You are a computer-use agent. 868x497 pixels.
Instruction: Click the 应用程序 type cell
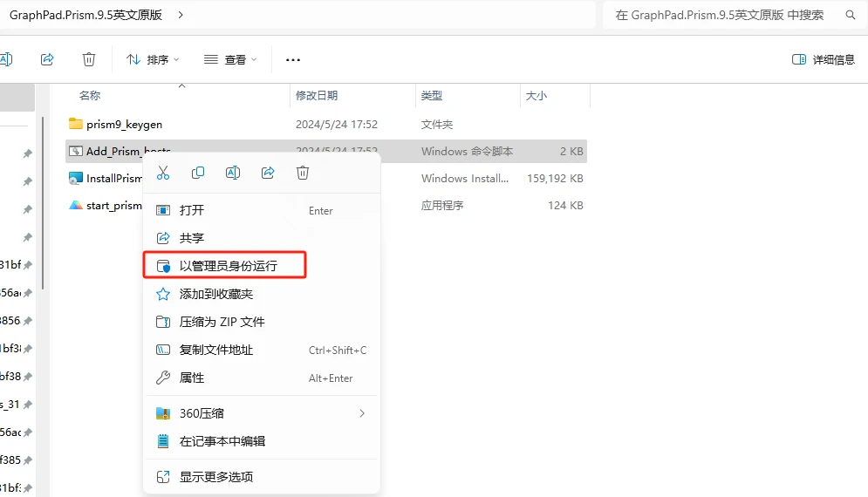tap(441, 205)
